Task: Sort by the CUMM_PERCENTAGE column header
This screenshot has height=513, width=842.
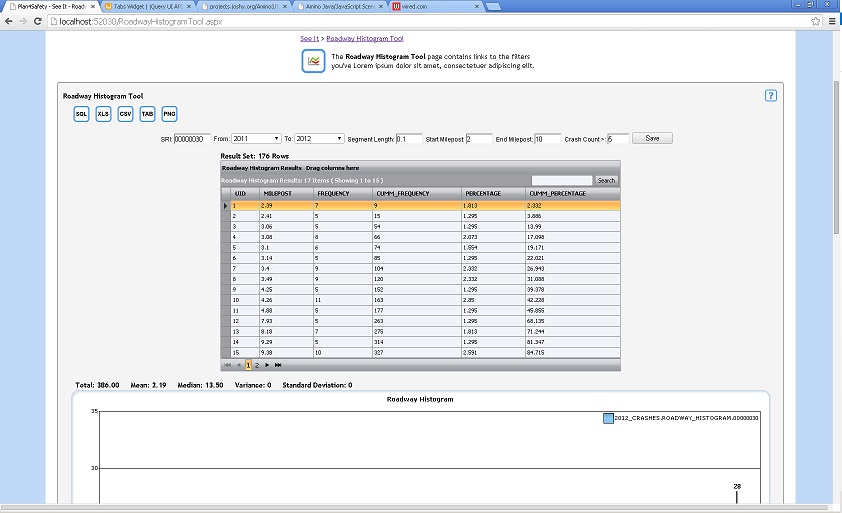Action: click(x=573, y=193)
